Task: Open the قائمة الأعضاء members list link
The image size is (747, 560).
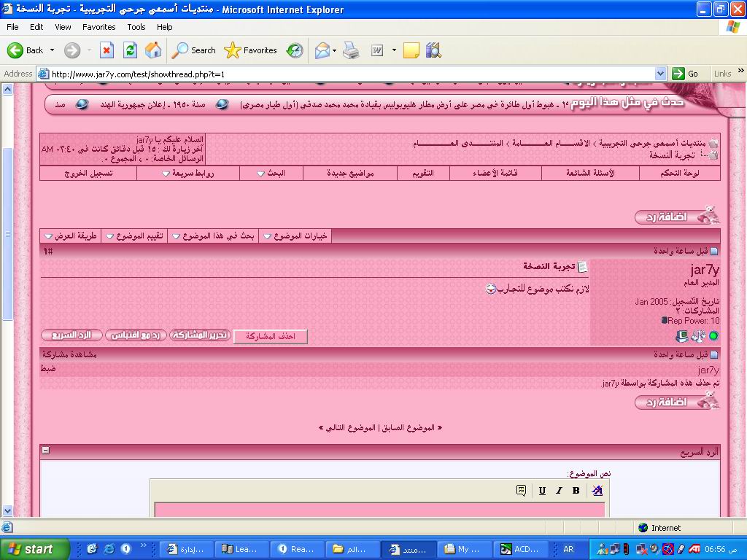Action: (x=495, y=174)
